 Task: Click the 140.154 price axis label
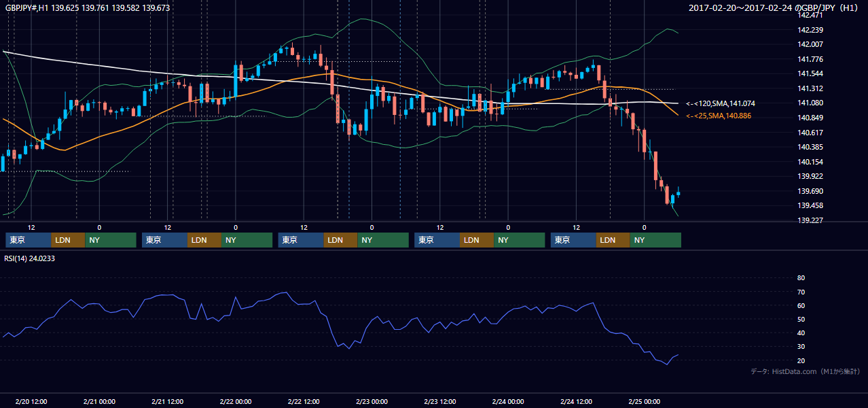[811, 162]
